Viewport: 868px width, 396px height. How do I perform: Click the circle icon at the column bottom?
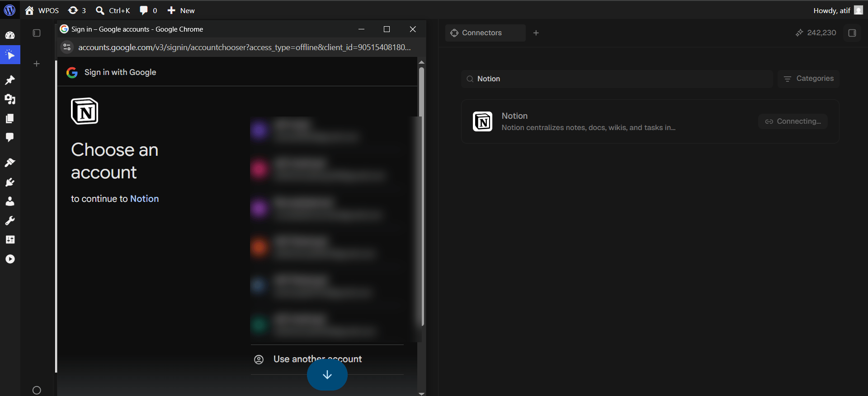tap(37, 390)
